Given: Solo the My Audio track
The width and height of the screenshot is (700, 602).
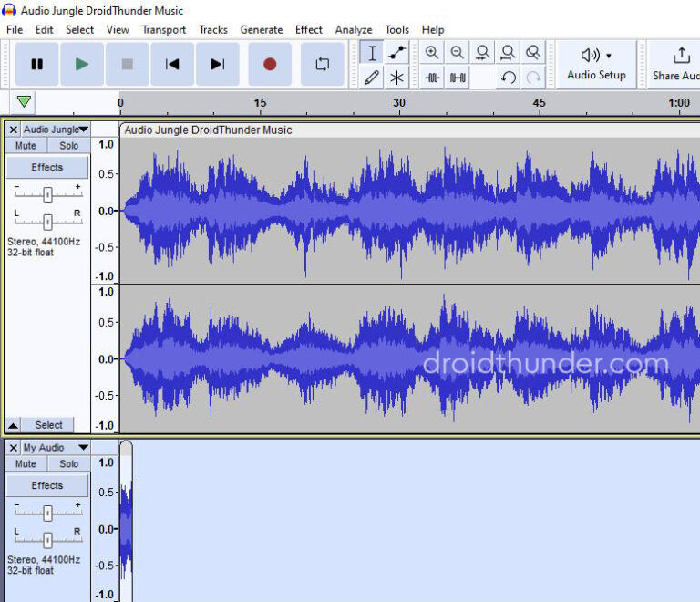Looking at the screenshot, I should tap(68, 463).
